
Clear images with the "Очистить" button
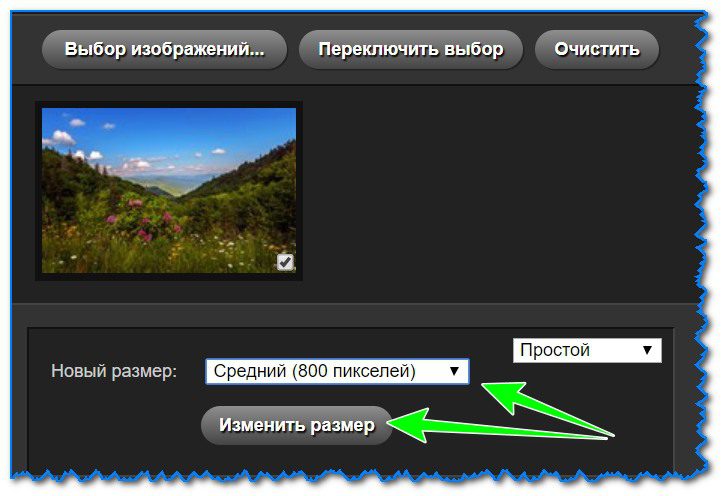pyautogui.click(x=596, y=49)
